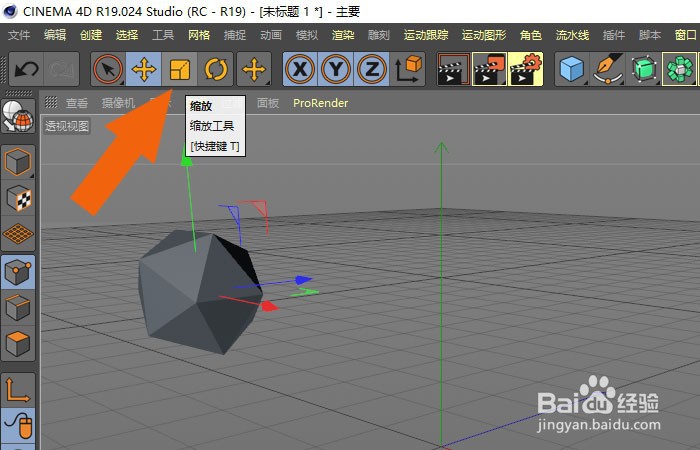This screenshot has width=700, height=450.
Task: Open the 文件 menu
Action: coord(19,35)
